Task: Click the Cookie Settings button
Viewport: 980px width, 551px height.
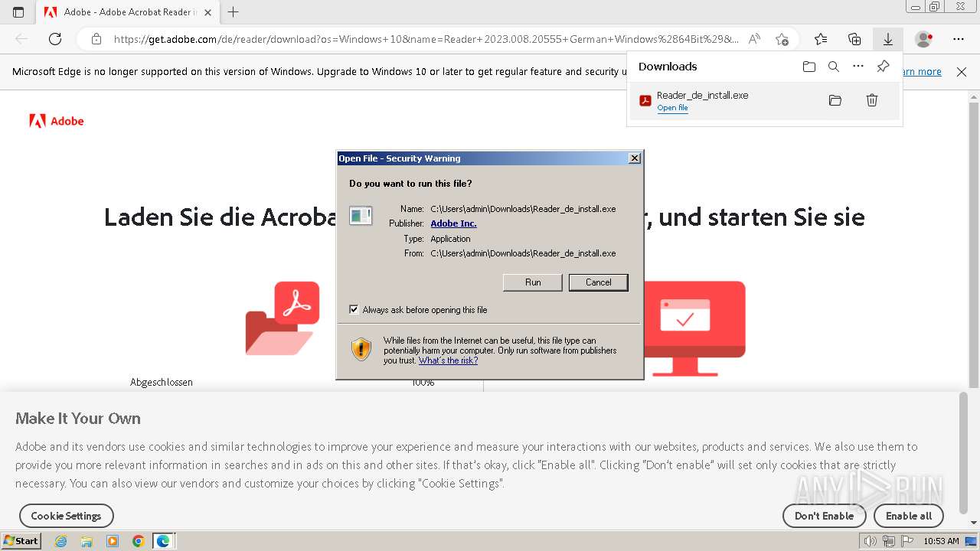Action: pyautogui.click(x=66, y=516)
